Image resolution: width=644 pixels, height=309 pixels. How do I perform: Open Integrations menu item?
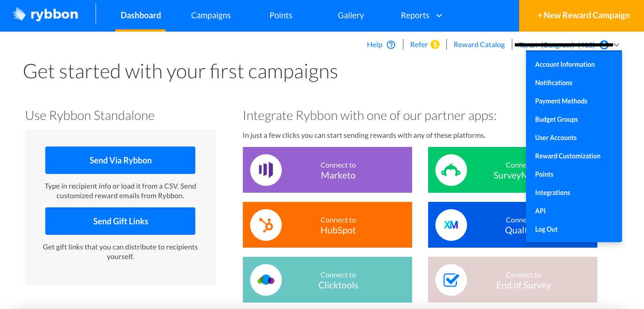pyautogui.click(x=553, y=193)
